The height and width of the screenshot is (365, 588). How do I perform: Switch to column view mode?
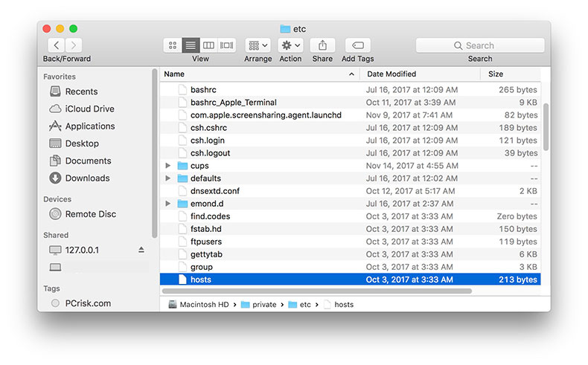208,45
